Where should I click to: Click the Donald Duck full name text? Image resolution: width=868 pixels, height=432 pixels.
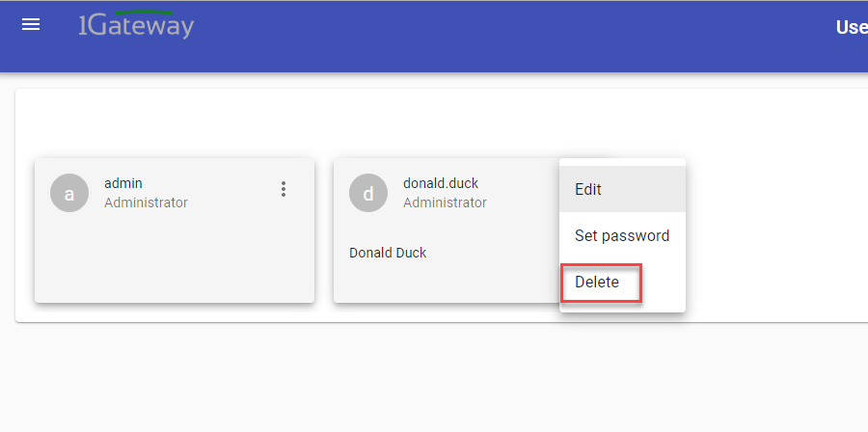[x=388, y=253]
